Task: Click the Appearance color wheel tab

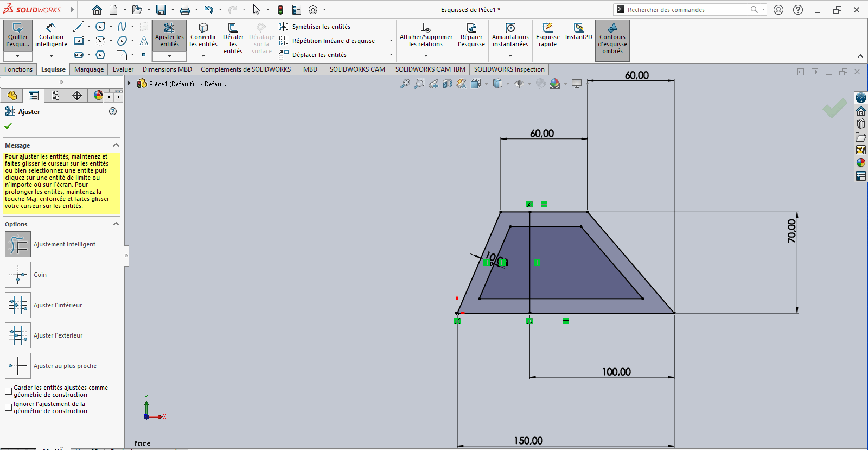Action: click(98, 96)
